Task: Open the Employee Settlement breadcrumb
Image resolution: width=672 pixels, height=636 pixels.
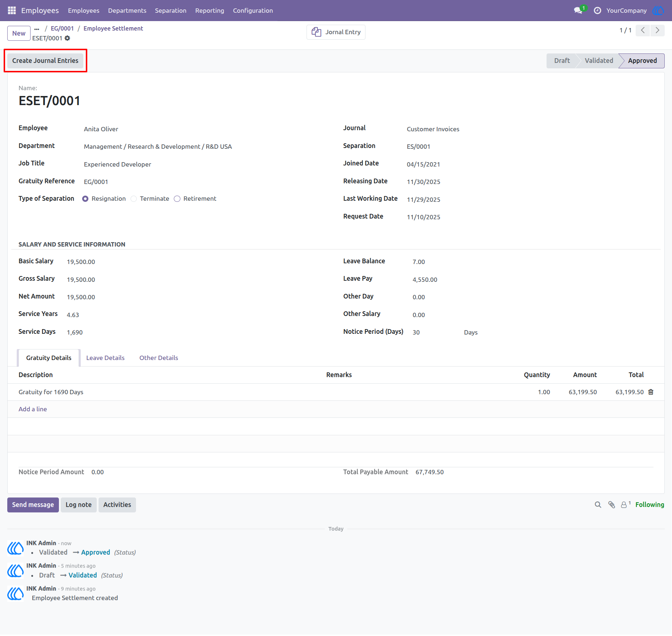Action: coord(113,28)
